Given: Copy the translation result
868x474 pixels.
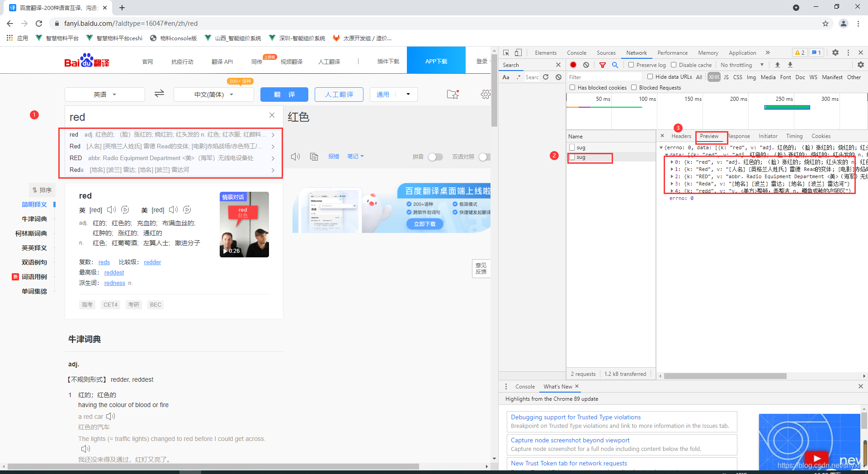Looking at the screenshot, I should pos(314,156).
